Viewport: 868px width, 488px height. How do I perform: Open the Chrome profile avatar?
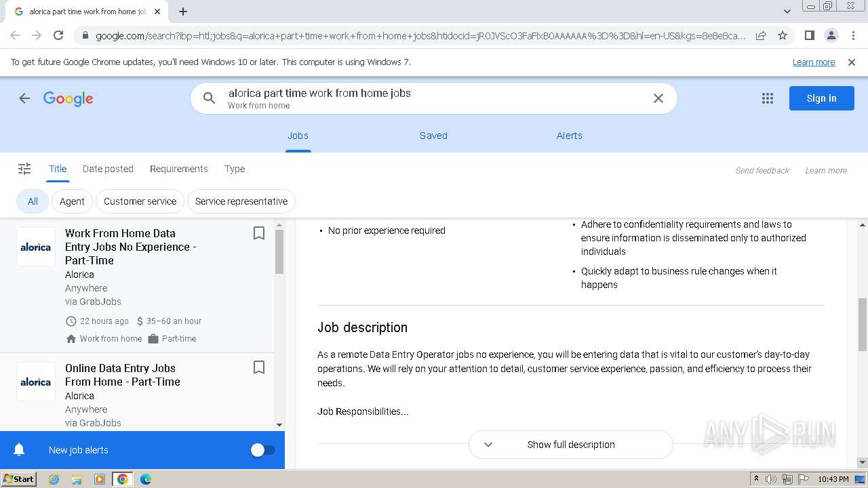coord(831,35)
